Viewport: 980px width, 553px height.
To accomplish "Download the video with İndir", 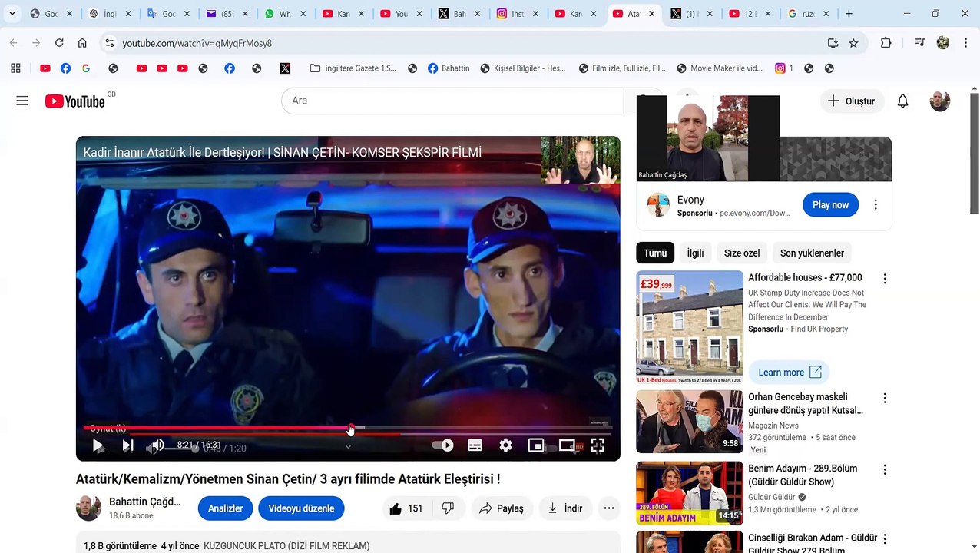I will coord(564,508).
